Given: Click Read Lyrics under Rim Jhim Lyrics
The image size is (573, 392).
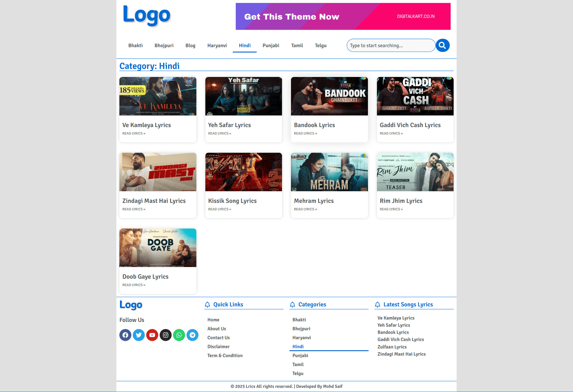Looking at the screenshot, I should click(391, 209).
